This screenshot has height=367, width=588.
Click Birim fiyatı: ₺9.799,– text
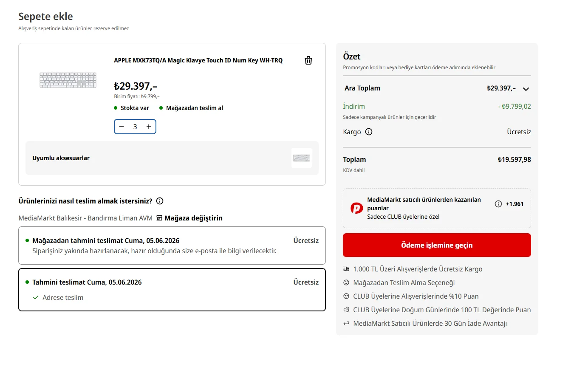pos(137,96)
